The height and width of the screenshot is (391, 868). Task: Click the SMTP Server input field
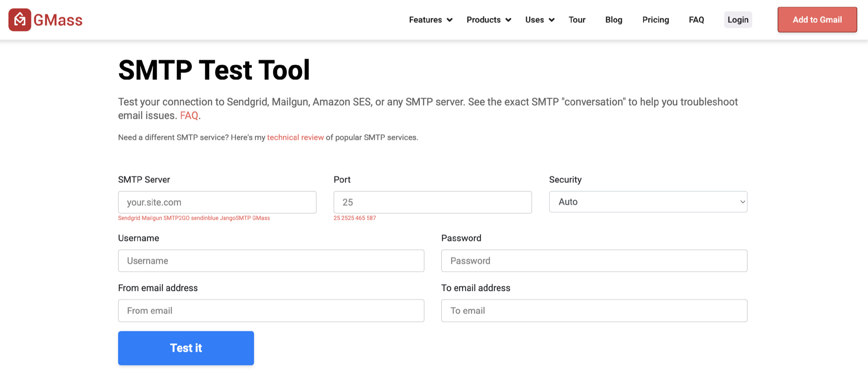[x=217, y=202]
